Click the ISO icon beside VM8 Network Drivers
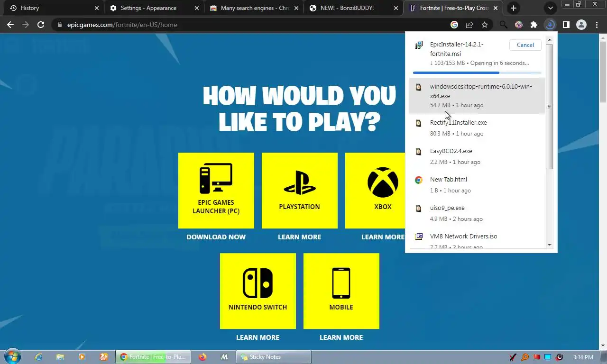 coord(419,236)
